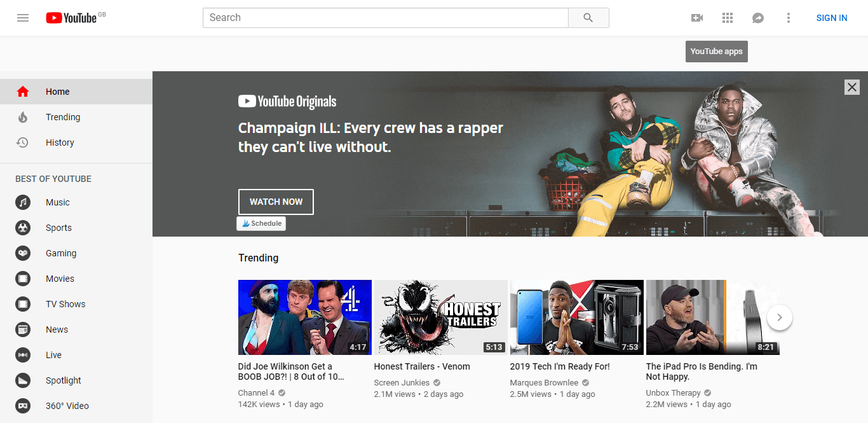Image resolution: width=868 pixels, height=423 pixels.
Task: Open the Marques Brownlee channel name
Action: 545,383
